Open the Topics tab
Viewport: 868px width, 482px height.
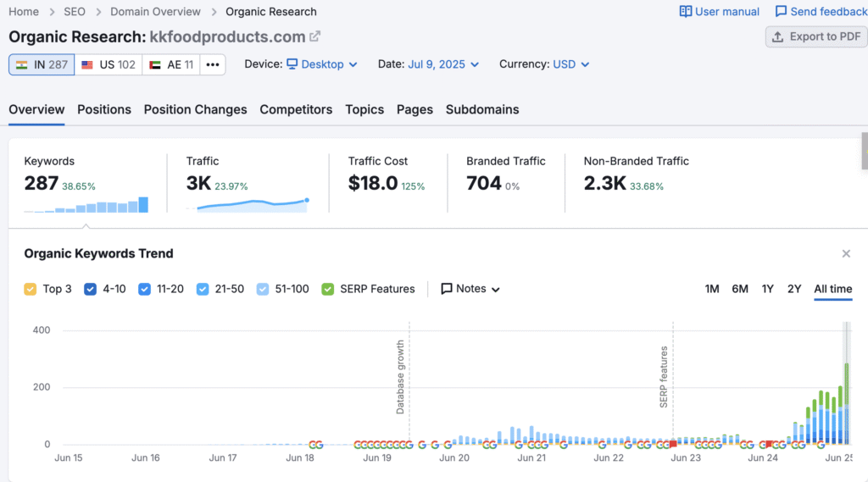point(364,109)
